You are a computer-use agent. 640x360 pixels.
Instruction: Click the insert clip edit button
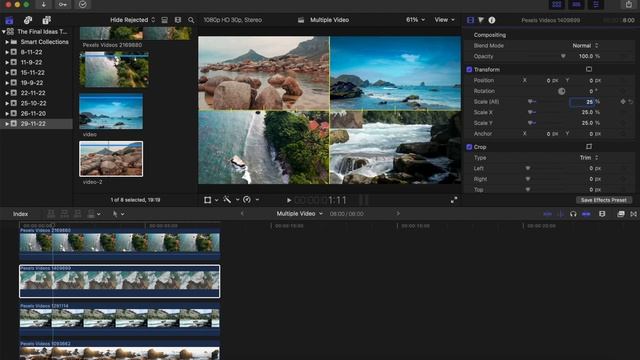click(64, 214)
